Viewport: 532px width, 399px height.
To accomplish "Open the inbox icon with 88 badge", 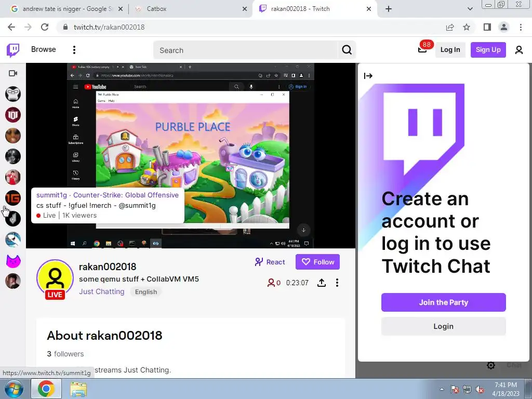I will [422, 50].
